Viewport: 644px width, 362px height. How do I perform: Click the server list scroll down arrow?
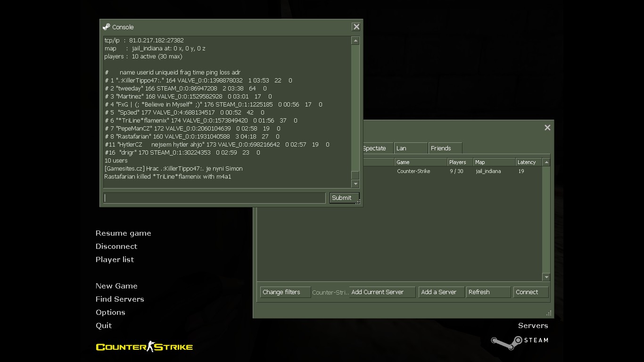click(x=546, y=277)
